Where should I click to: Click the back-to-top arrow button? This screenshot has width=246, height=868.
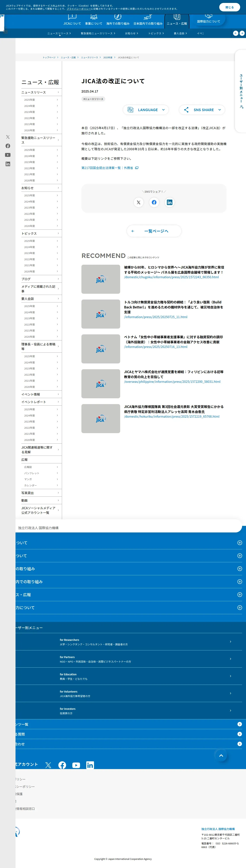click(221, 756)
